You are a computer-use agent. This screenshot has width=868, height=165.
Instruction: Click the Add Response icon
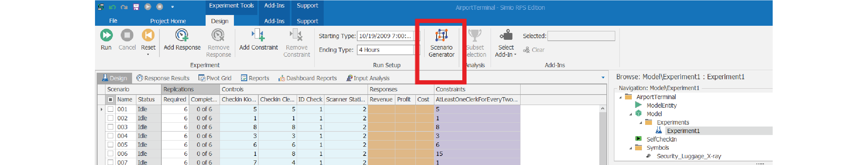click(x=182, y=36)
